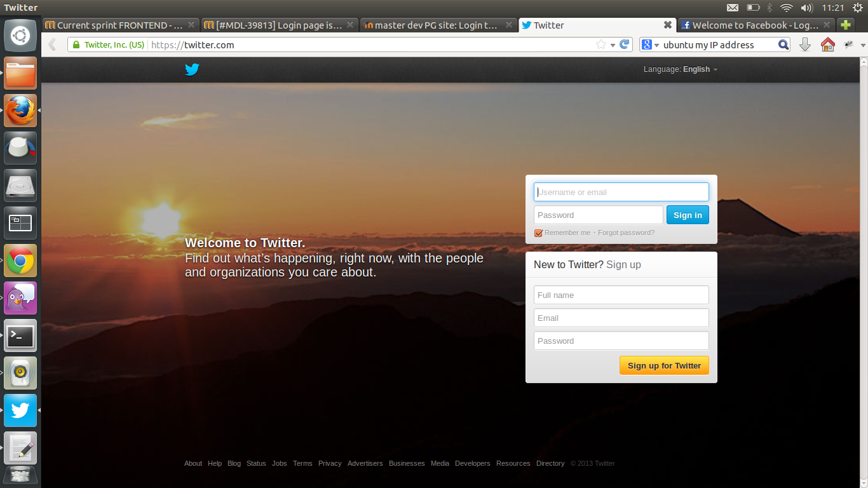
Task: Open the Directory footer link
Action: (x=550, y=463)
